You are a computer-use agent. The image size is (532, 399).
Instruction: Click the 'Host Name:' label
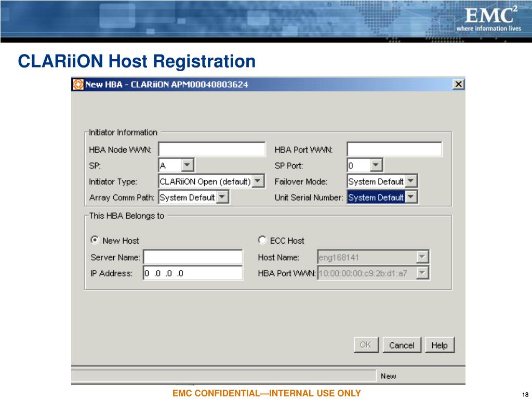278,257
